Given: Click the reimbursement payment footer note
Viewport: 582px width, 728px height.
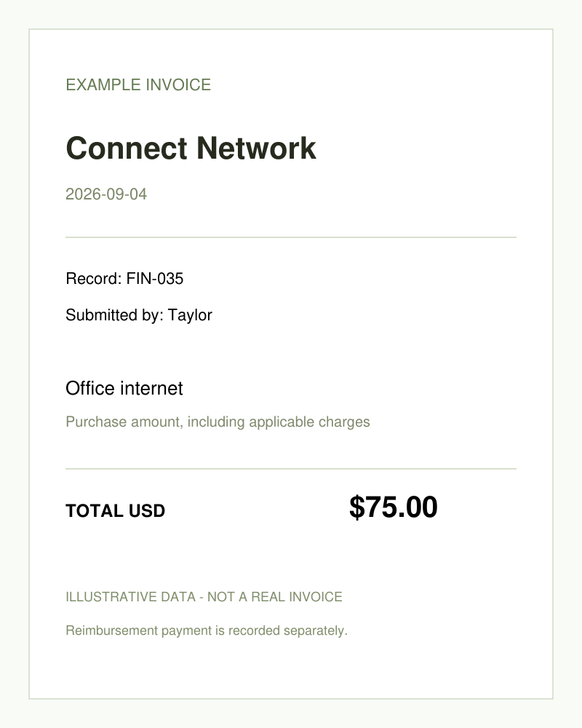Looking at the screenshot, I should click(x=207, y=630).
